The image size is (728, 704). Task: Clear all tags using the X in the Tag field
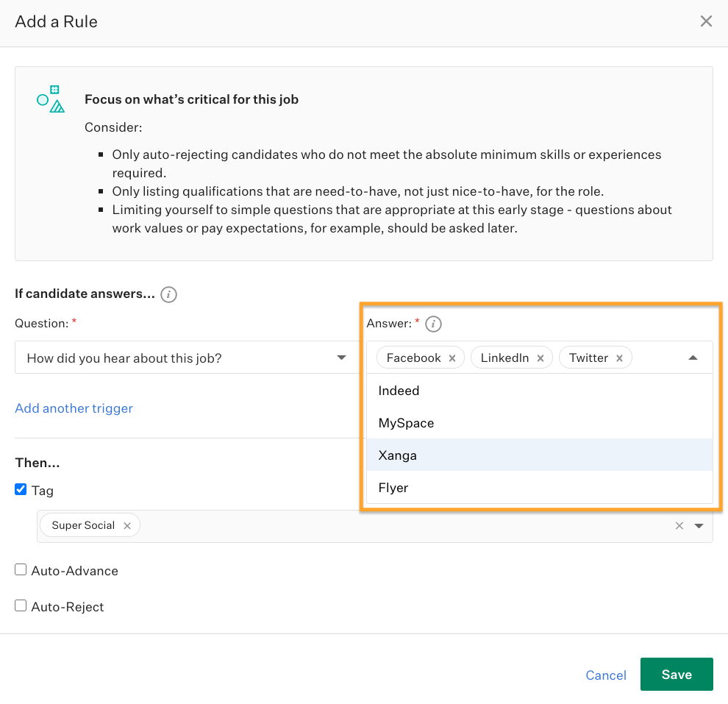[679, 525]
